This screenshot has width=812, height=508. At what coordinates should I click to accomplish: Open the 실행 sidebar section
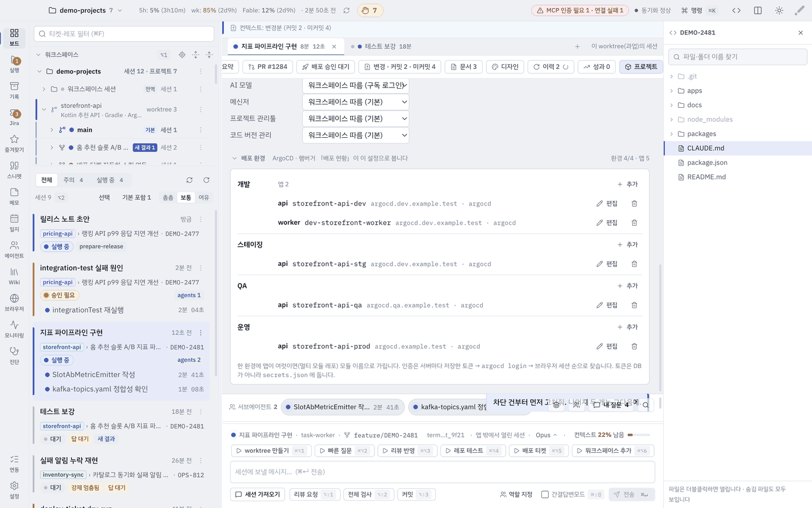coord(14,64)
